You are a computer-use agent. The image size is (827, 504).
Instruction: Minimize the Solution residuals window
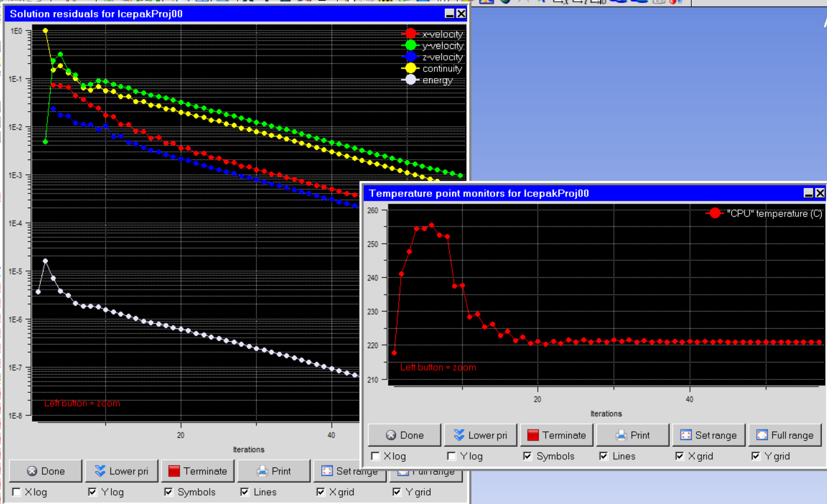tap(449, 13)
